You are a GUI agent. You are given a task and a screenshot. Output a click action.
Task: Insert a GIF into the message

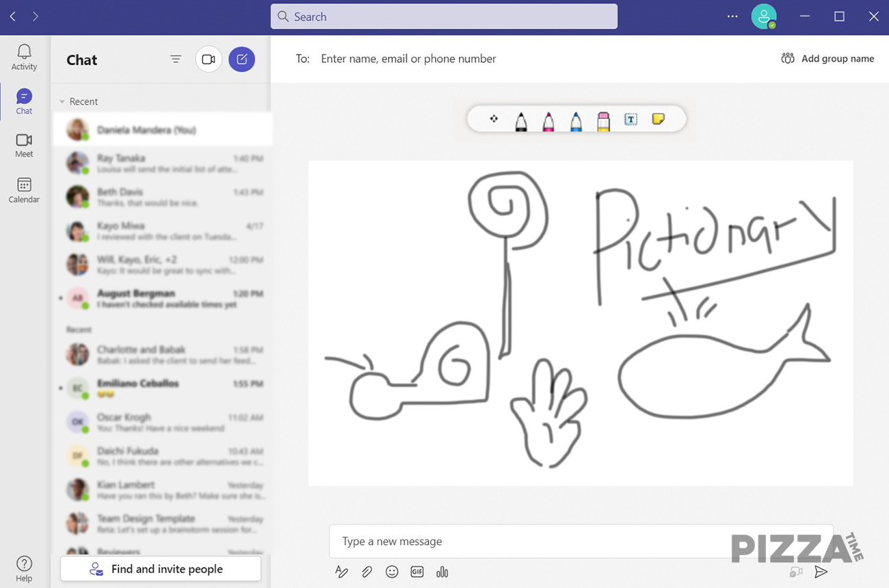417,572
